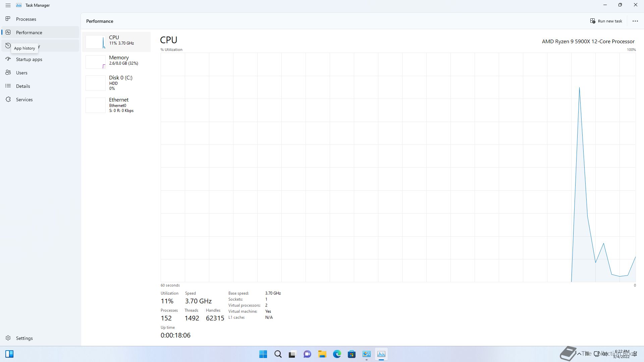Click the App history icon
644x362 pixels.
pyautogui.click(x=8, y=46)
